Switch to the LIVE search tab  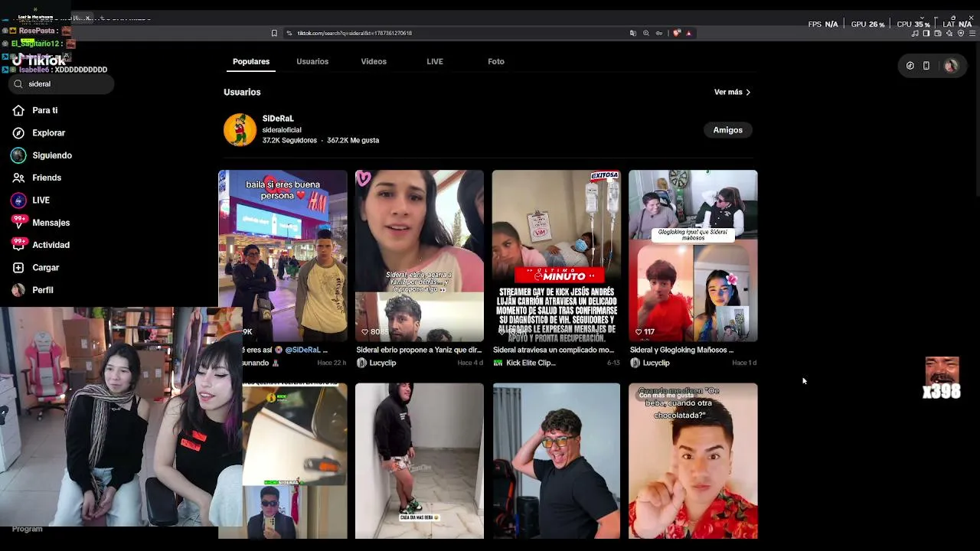pos(435,61)
